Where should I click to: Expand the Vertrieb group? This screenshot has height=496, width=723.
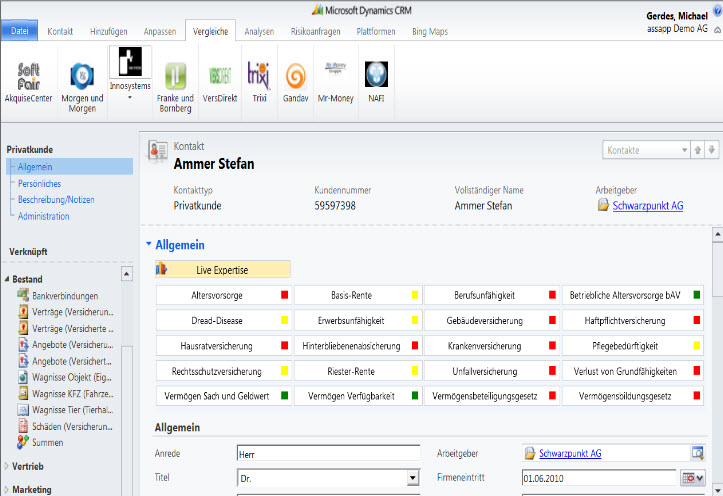click(x=6, y=466)
